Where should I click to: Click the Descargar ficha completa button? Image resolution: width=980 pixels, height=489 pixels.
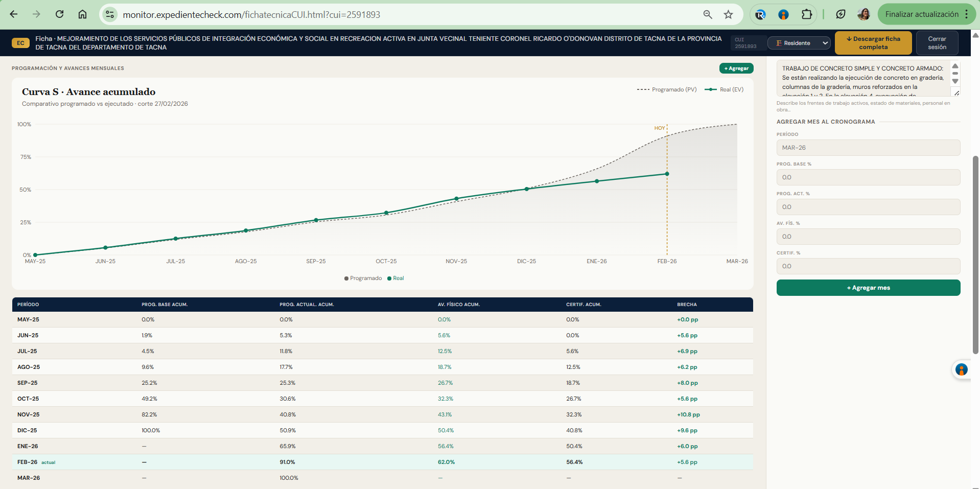pyautogui.click(x=873, y=43)
